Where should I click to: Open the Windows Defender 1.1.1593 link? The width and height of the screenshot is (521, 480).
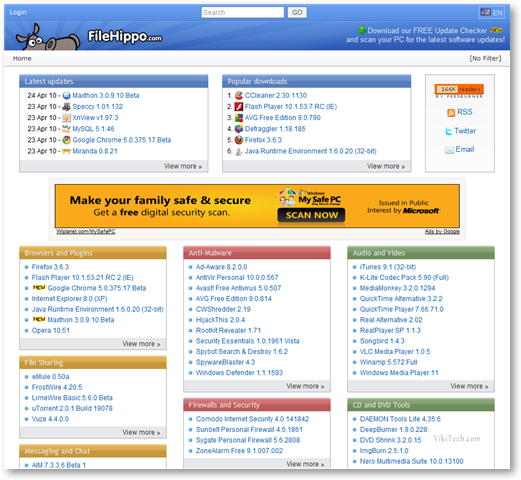239,372
